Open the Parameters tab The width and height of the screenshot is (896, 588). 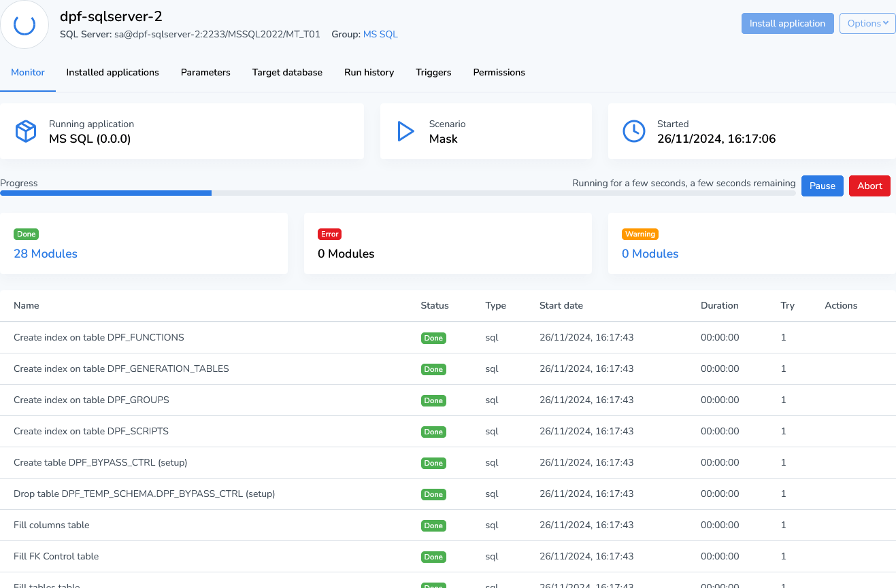coord(205,72)
